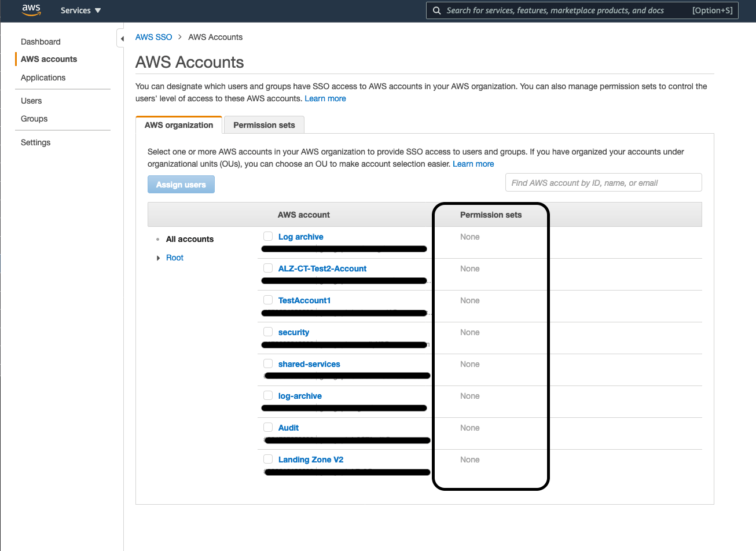Open Applications in the sidebar
The width and height of the screenshot is (756, 551).
tap(43, 78)
